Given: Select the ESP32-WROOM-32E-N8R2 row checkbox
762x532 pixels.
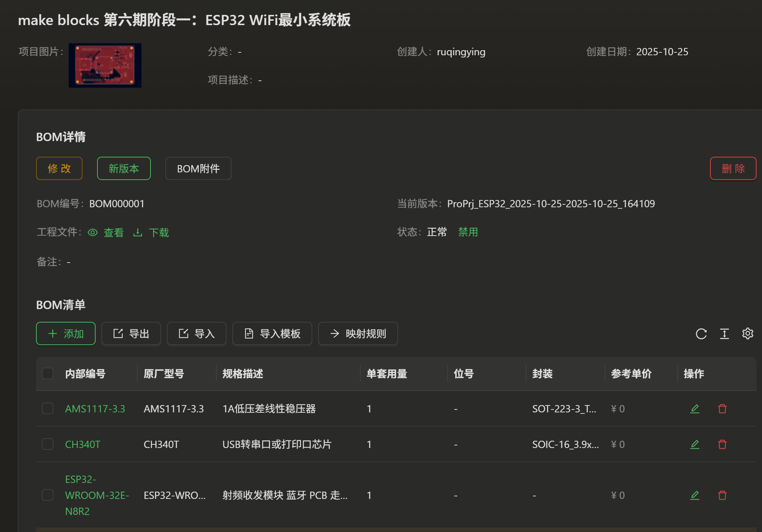Looking at the screenshot, I should 48,495.
